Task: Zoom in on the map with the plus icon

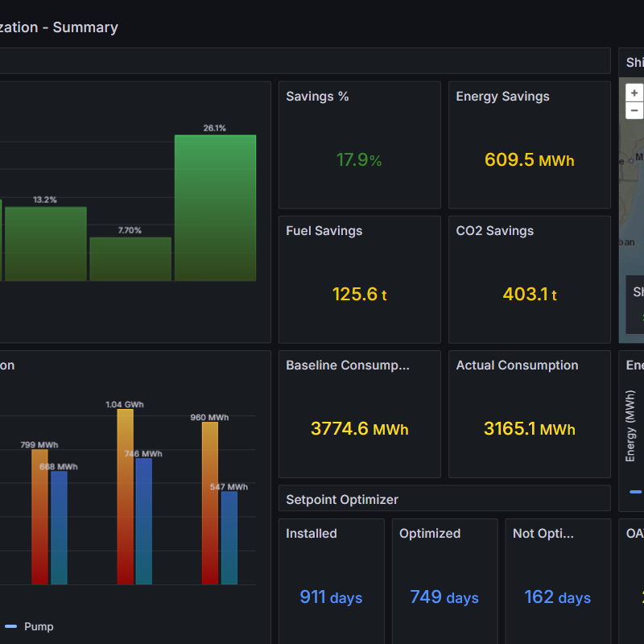Action: [633, 93]
